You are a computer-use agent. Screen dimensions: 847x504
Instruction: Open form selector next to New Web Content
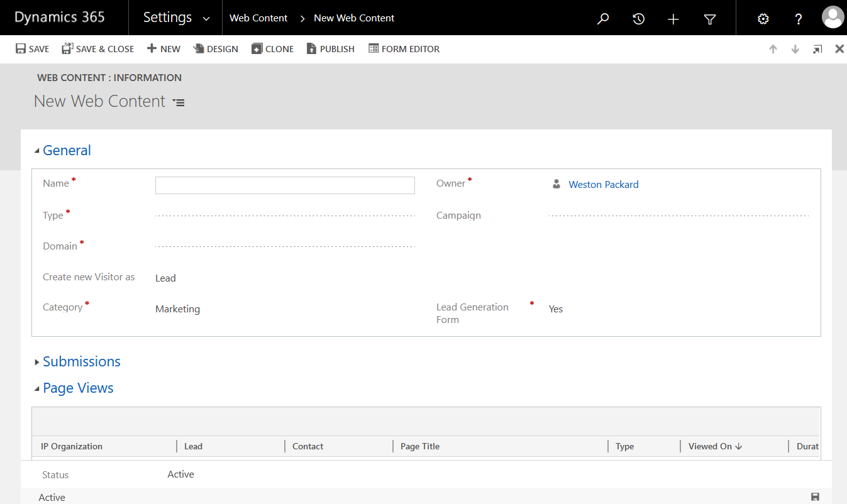(179, 102)
